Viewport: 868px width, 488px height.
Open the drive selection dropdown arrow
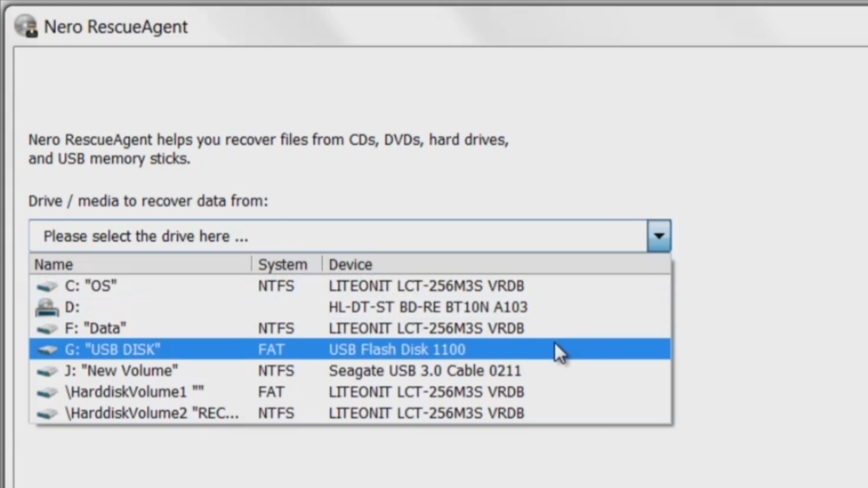pyautogui.click(x=659, y=236)
